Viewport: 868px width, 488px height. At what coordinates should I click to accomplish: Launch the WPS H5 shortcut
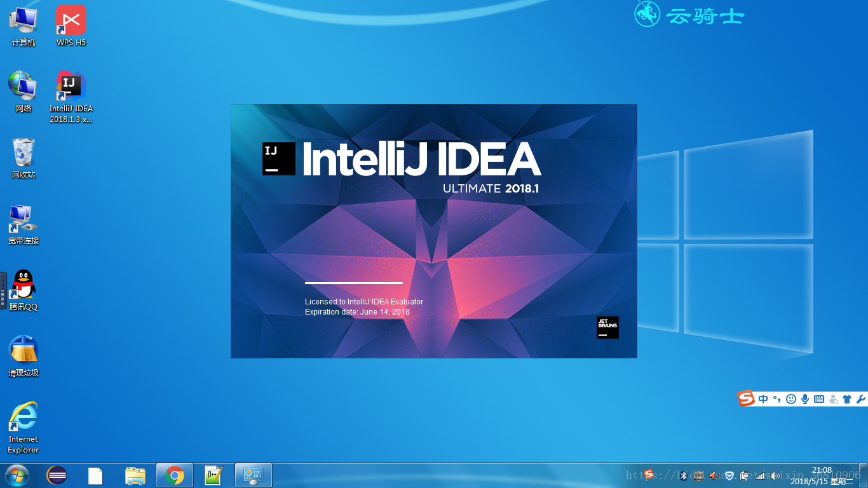click(71, 25)
